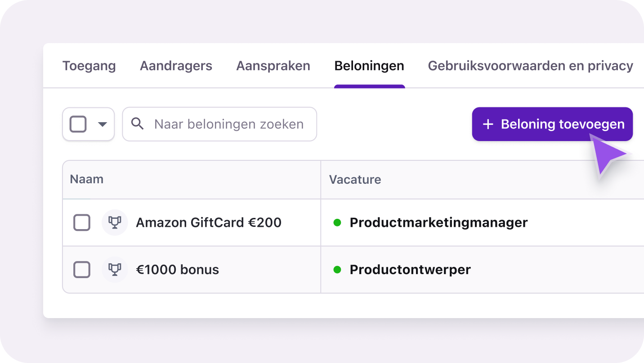Click the search magnifier icon
Screen dimensions: 644x363
coord(138,124)
